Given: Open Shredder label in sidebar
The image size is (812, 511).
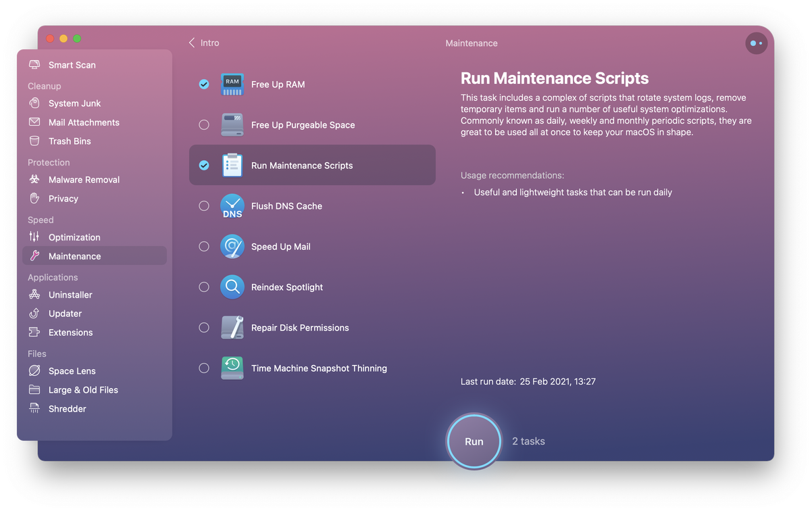Looking at the screenshot, I should tap(68, 409).
